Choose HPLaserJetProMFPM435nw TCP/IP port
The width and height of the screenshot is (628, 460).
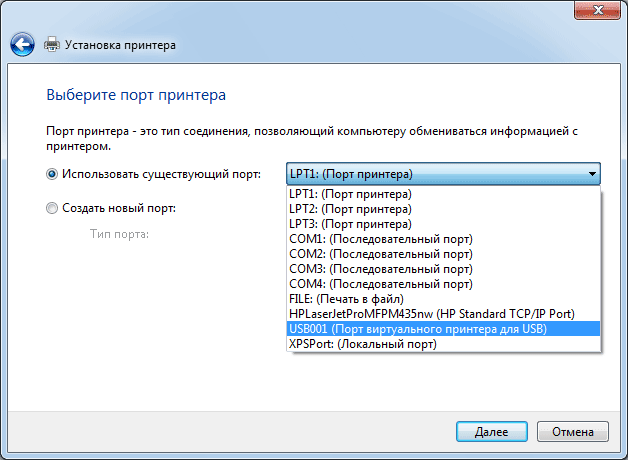(x=430, y=314)
